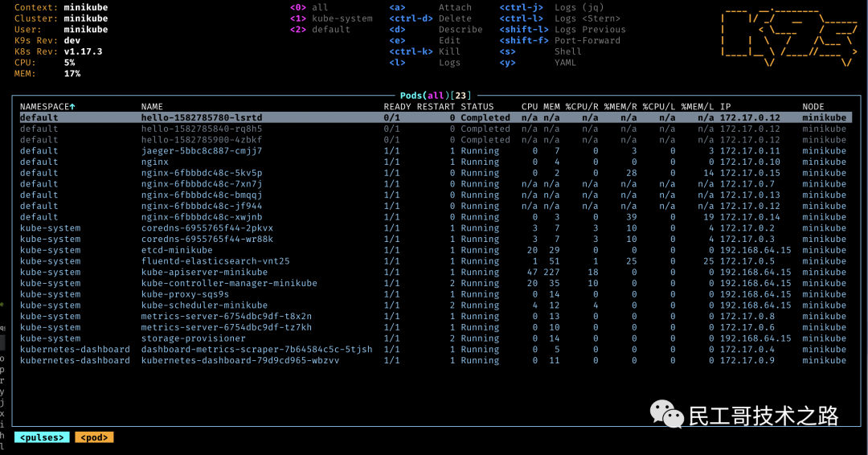Select pod metrics-server-6754dbc9df-tz7kh
Image resolution: width=868 pixels, height=455 pixels.
tap(436, 327)
